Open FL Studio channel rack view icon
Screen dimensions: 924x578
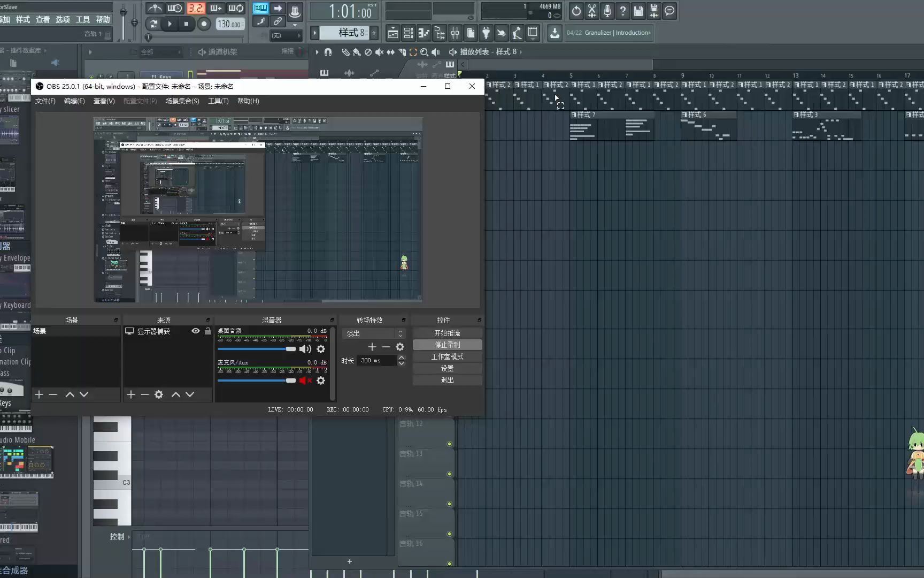(x=408, y=33)
